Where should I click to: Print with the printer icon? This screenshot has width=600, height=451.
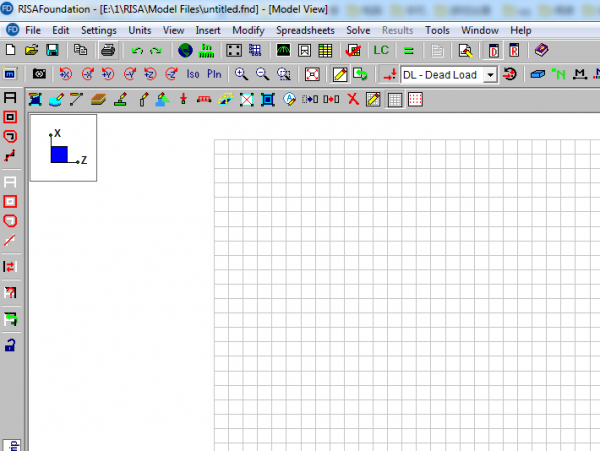point(108,50)
